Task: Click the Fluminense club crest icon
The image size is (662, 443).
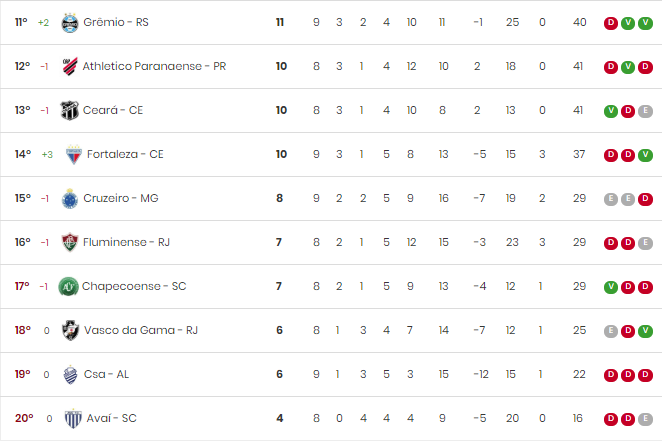Action: point(70,242)
